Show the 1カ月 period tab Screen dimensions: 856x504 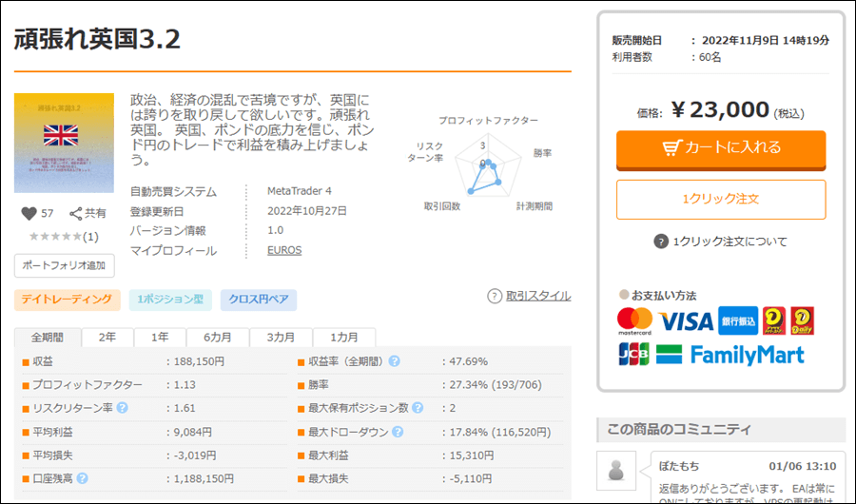[345, 338]
